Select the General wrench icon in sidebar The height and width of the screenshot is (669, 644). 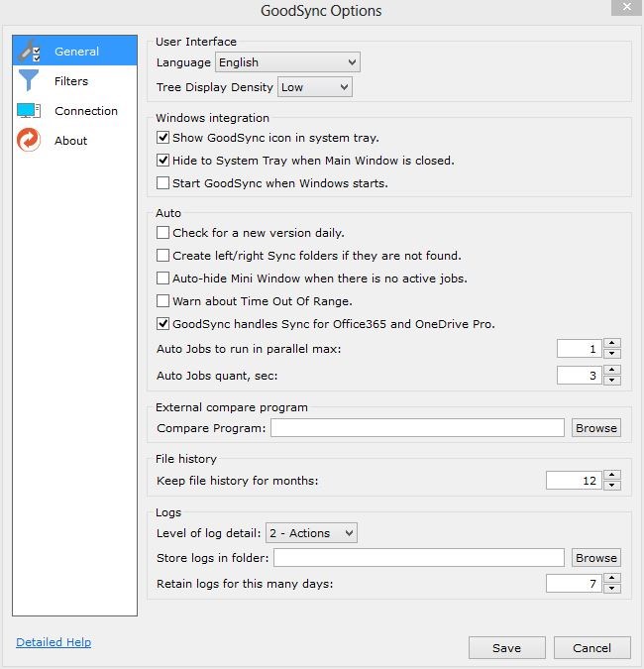point(29,52)
